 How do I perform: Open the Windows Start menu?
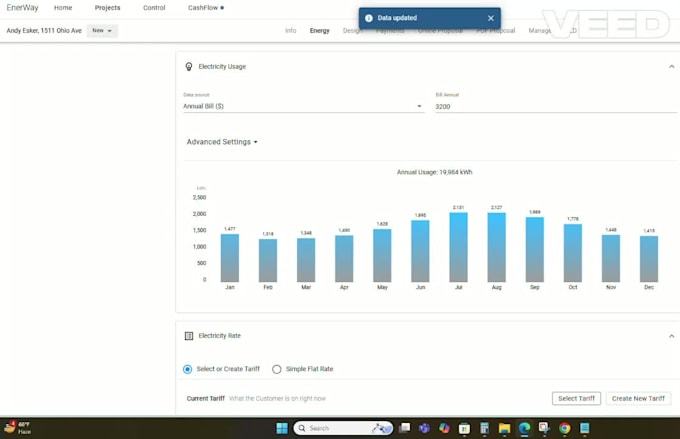(281, 428)
